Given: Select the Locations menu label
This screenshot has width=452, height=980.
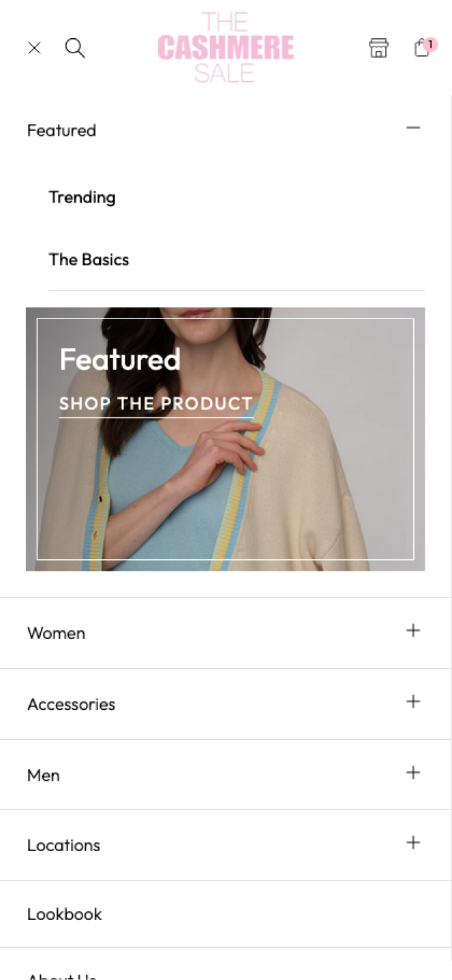Looking at the screenshot, I should (64, 845).
